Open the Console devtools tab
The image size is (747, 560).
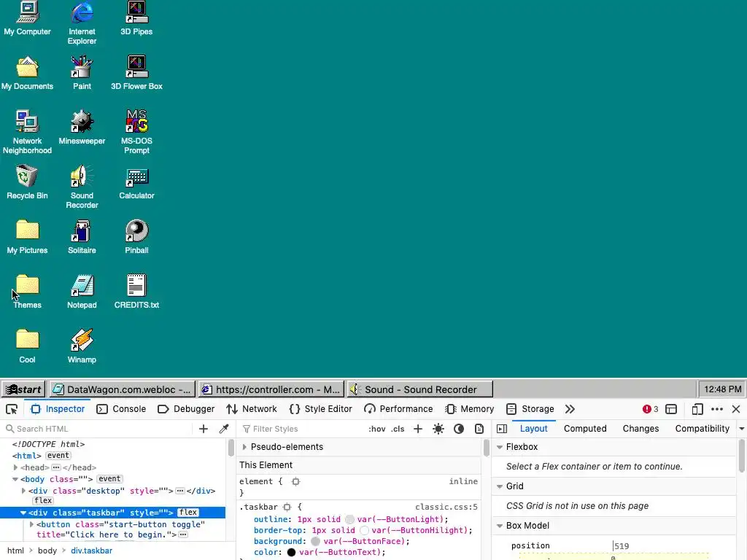(x=121, y=409)
